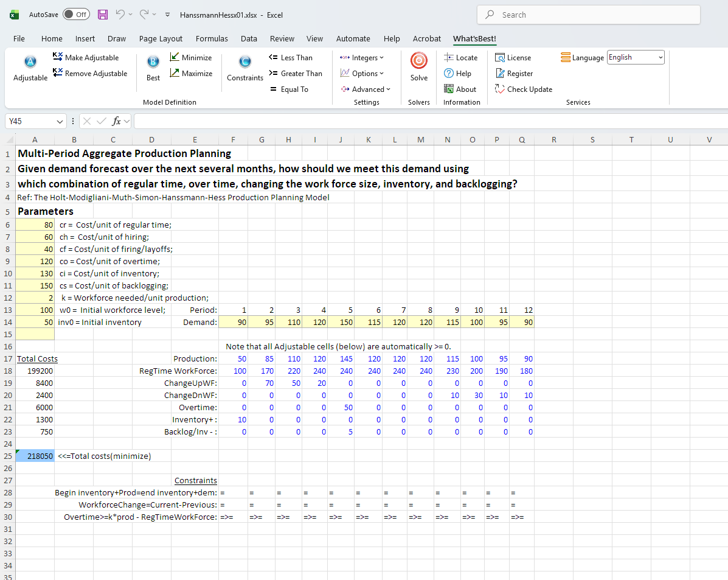Select the blue total cost cell A25

point(35,456)
